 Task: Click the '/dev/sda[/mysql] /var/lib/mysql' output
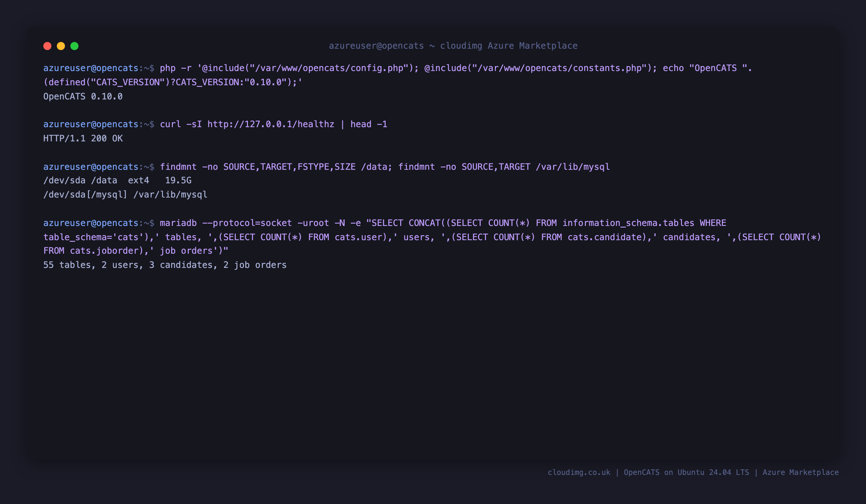[x=126, y=195]
